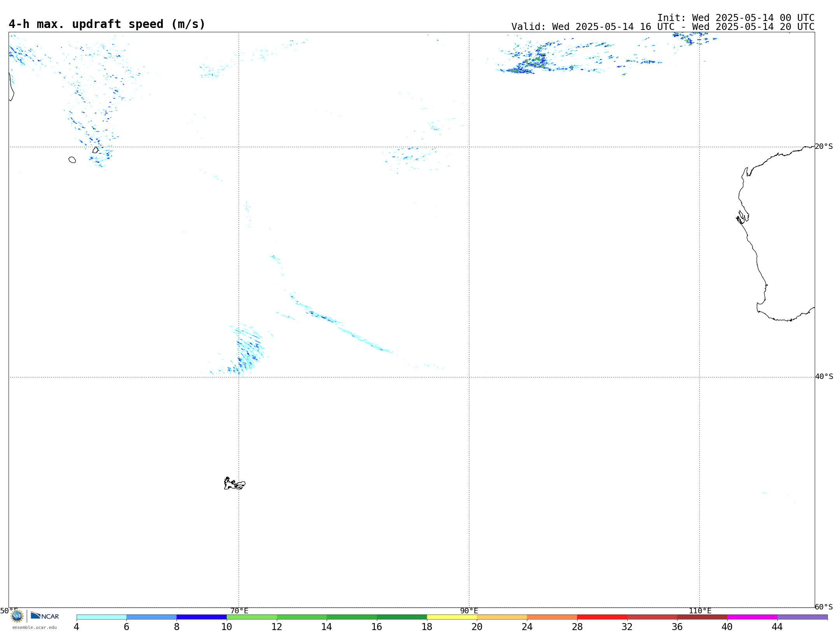Click the pale cyan 4–6 m/s swatch
Image resolution: width=840 pixels, height=632 pixels.
click(x=101, y=617)
